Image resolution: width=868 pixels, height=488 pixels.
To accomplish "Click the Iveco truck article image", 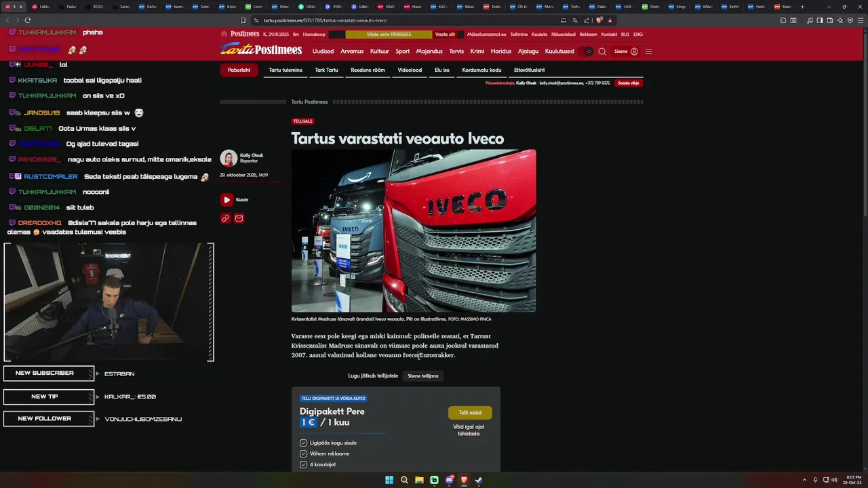I will pos(414,230).
